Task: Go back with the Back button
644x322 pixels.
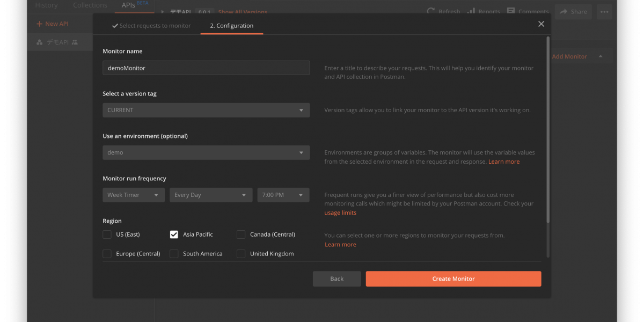Action: coord(336,279)
